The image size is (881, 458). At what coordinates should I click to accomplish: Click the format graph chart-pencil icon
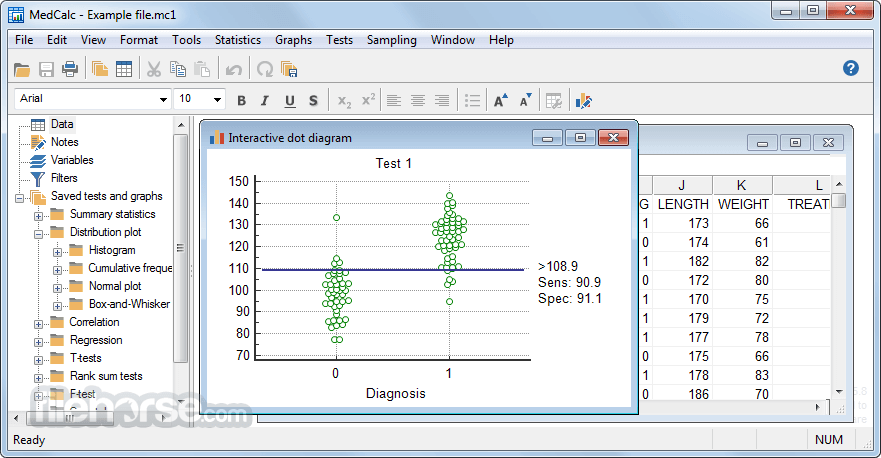pos(583,101)
